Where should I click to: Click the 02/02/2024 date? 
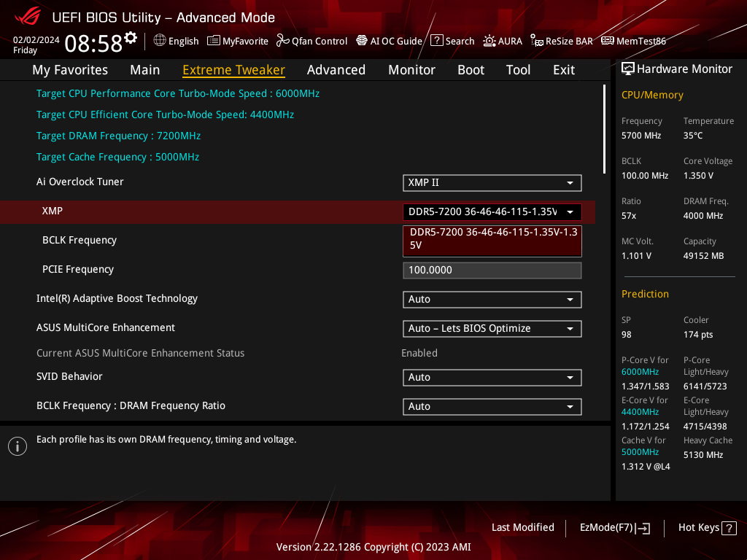(x=36, y=40)
